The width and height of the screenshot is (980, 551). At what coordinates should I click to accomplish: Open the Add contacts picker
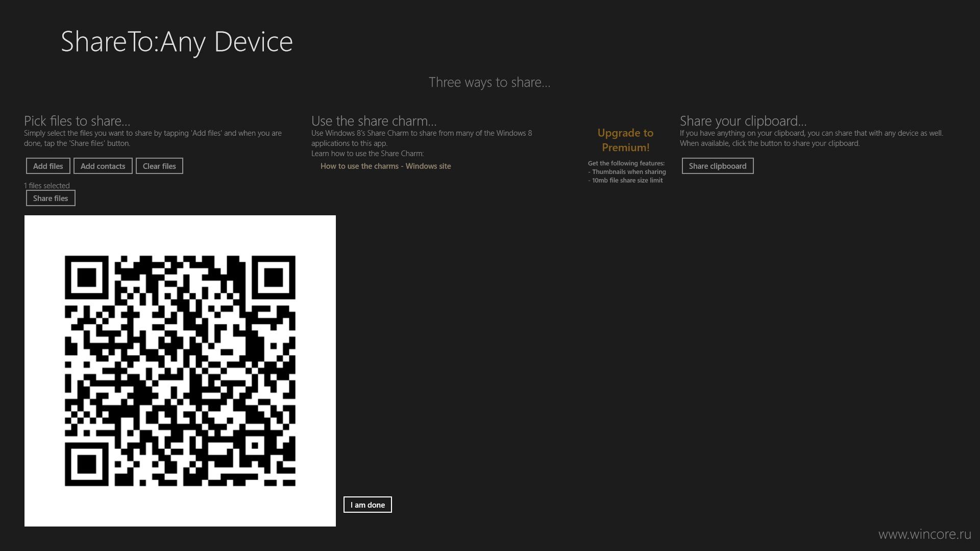pyautogui.click(x=103, y=166)
